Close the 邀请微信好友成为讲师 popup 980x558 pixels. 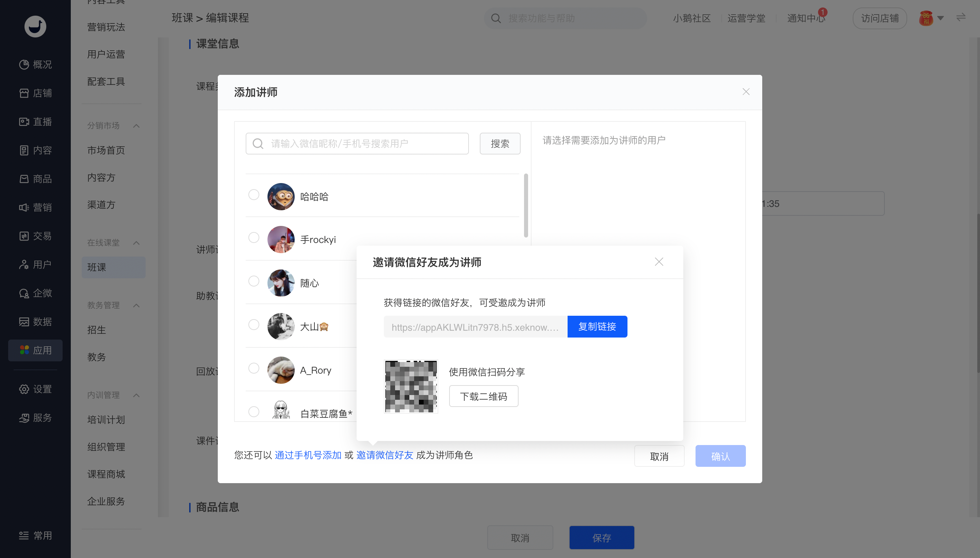pos(659,262)
